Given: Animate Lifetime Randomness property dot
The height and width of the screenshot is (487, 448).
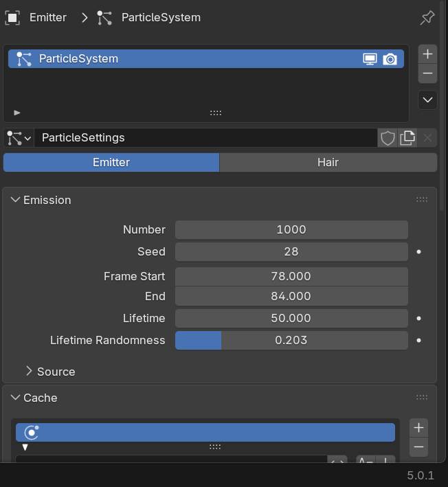Looking at the screenshot, I should (418, 341).
